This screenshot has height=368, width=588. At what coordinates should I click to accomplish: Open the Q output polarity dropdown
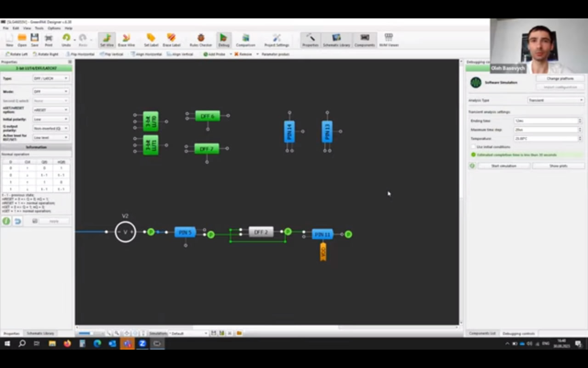[x=51, y=128]
